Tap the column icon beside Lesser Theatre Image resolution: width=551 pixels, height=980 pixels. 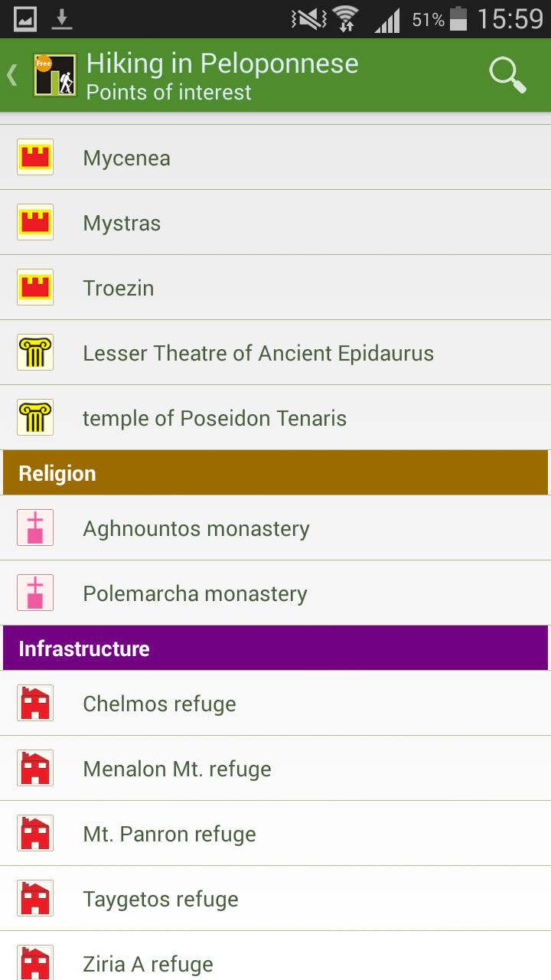[35, 353]
